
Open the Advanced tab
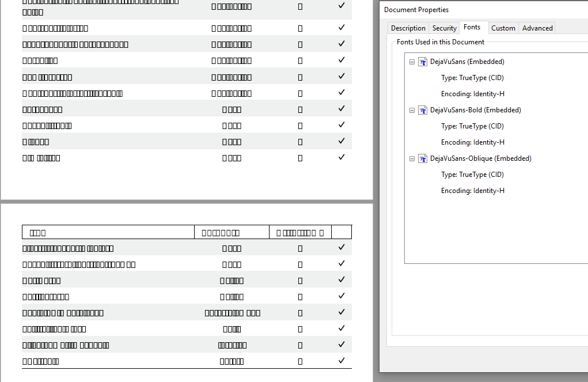click(x=537, y=28)
